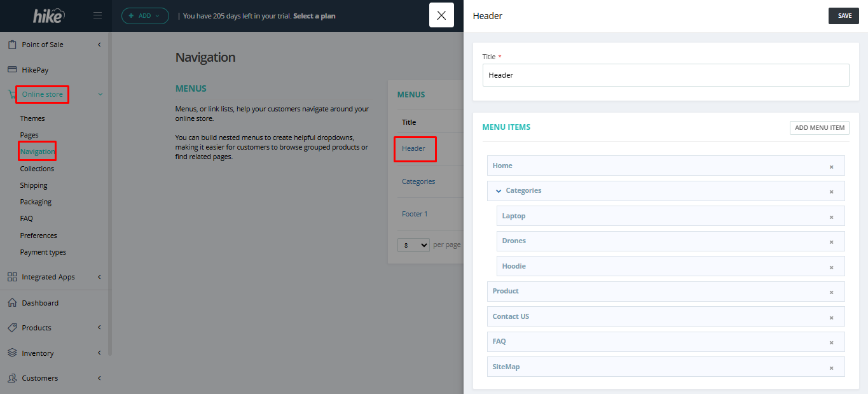Click the Add Menu Item button

point(819,128)
